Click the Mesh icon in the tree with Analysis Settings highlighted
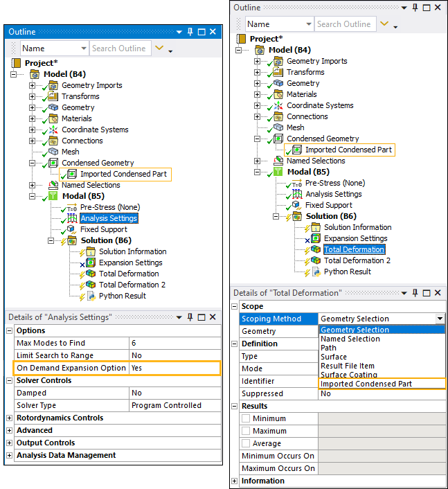 coord(53,152)
